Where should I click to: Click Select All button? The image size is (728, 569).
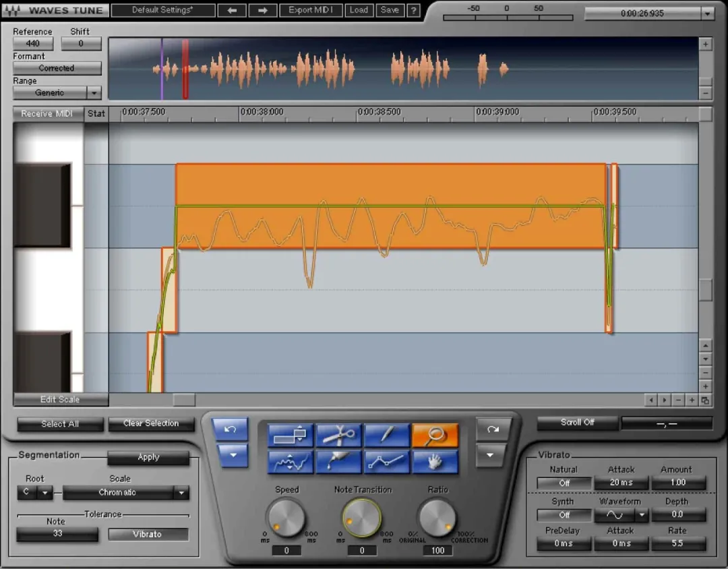[61, 424]
